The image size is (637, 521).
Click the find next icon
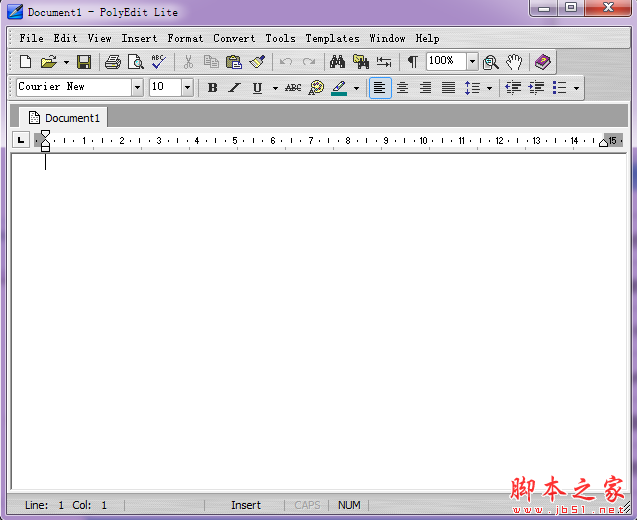point(361,62)
